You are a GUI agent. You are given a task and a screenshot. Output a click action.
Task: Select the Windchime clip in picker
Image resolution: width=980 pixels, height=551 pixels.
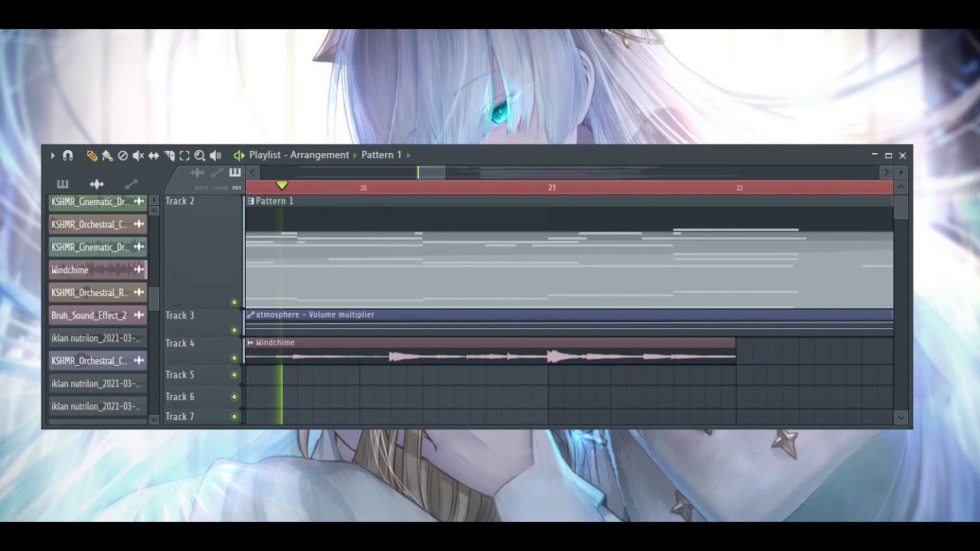97,270
